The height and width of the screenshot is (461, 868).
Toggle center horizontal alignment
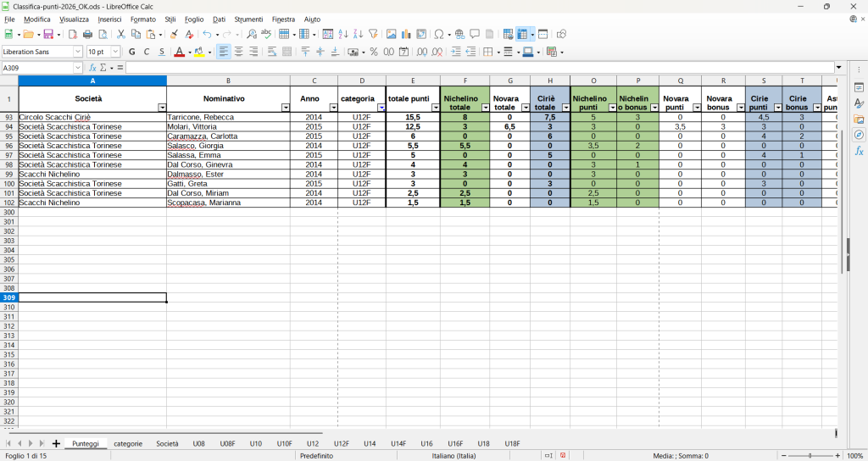[x=239, y=52]
